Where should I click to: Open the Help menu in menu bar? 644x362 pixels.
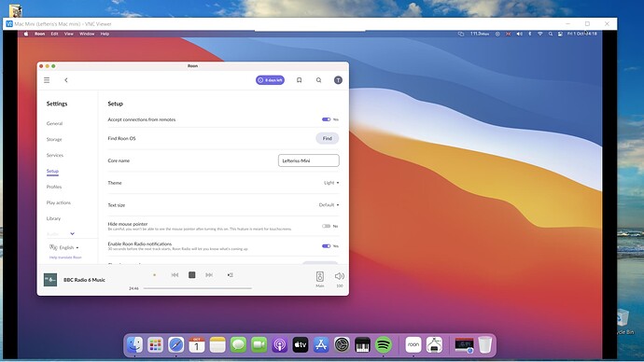click(105, 34)
